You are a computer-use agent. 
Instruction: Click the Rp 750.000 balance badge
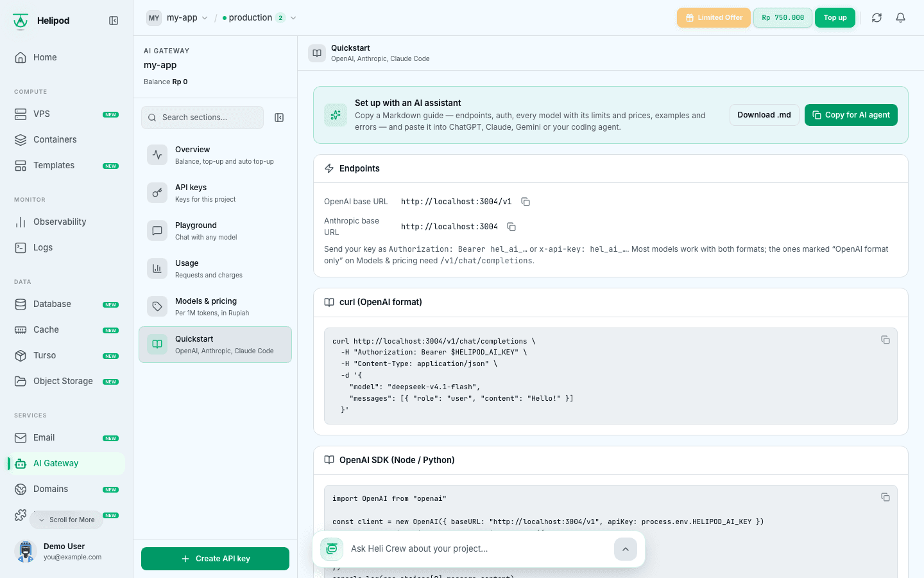[783, 18]
